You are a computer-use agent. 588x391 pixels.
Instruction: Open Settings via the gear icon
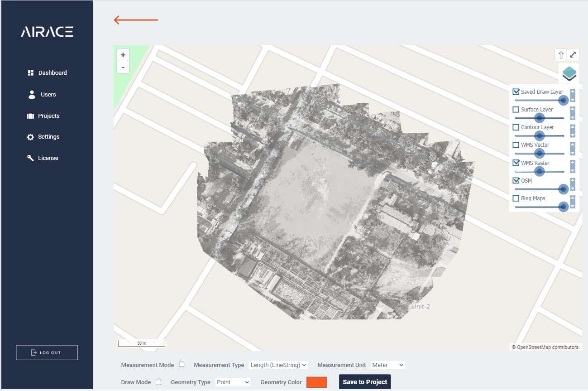click(x=31, y=136)
